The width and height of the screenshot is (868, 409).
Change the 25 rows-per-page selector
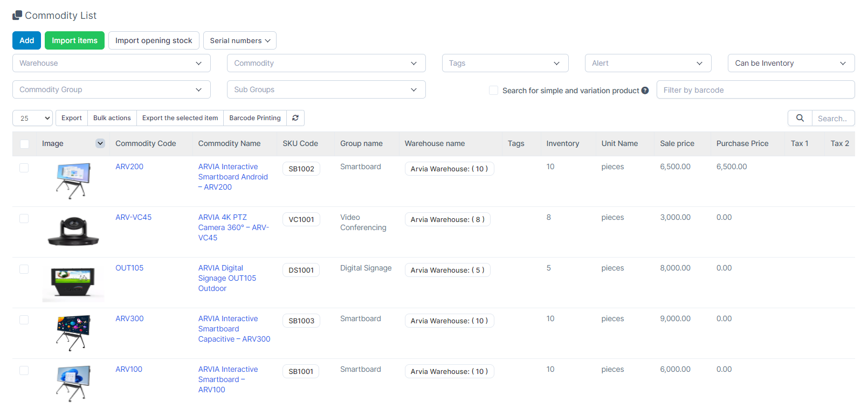(32, 118)
